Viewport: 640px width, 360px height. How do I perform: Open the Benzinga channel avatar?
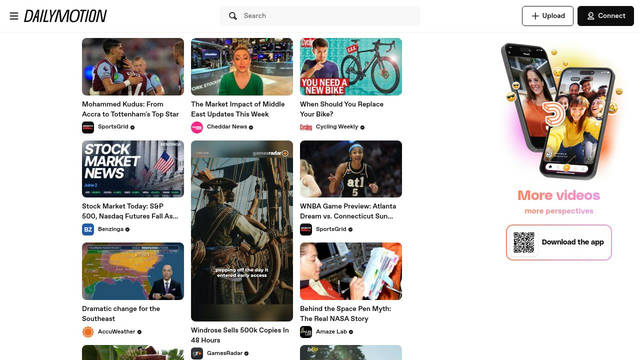tap(88, 229)
